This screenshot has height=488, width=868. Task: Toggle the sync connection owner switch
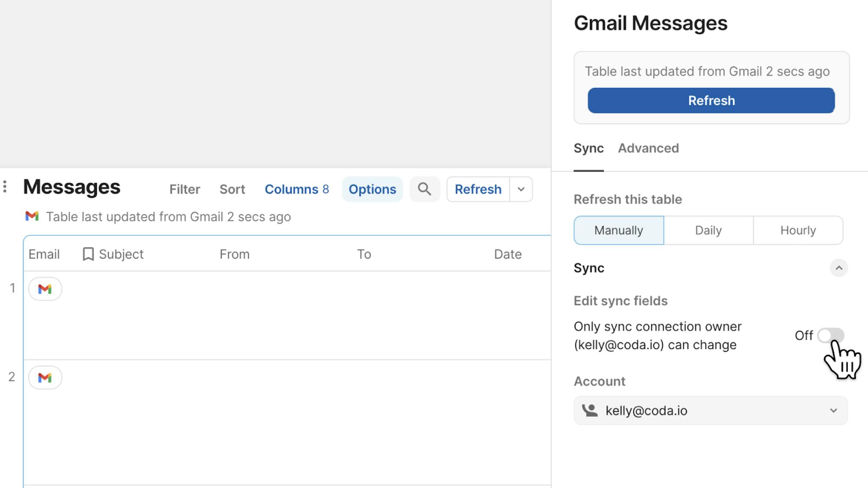830,335
